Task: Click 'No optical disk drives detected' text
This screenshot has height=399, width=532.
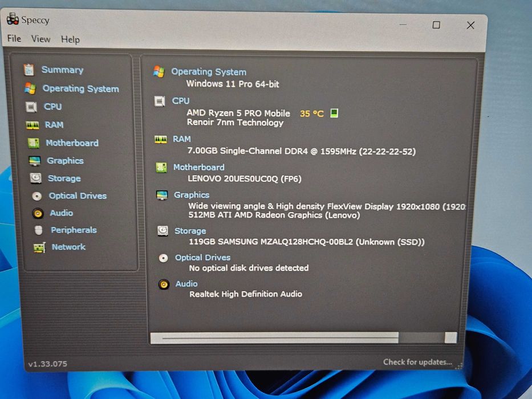Action: pos(249,268)
